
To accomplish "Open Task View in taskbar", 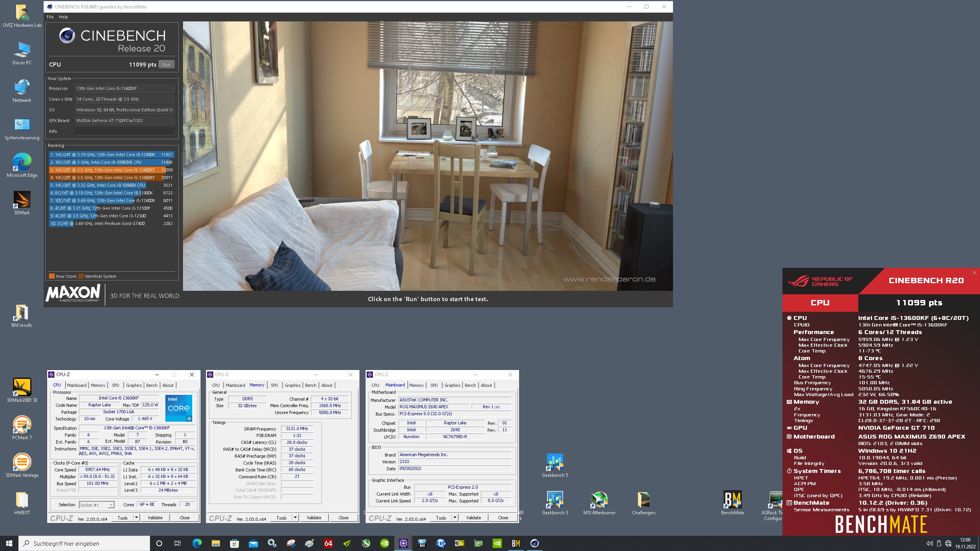I will point(178,543).
